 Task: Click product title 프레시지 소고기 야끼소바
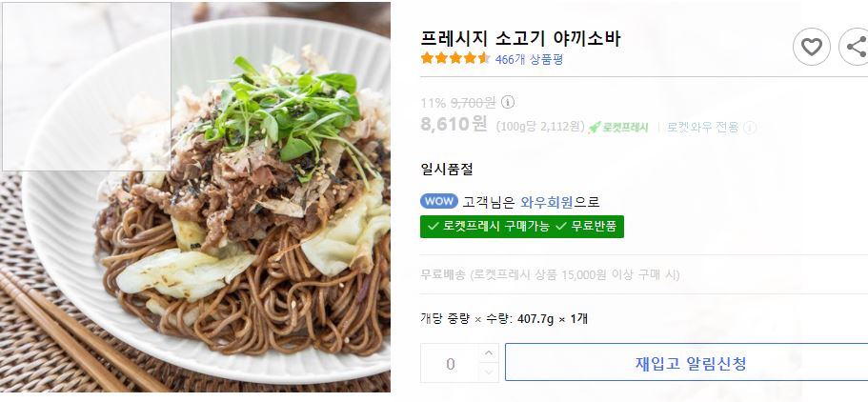click(521, 38)
